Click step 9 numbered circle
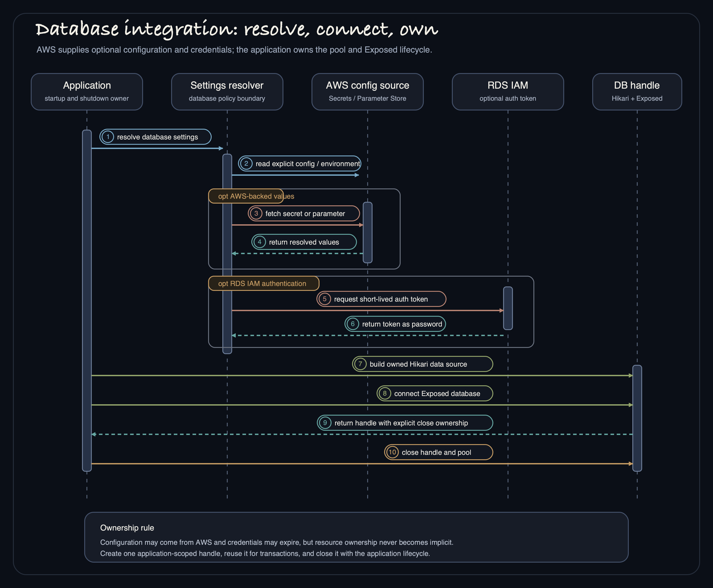713x588 pixels. pyautogui.click(x=325, y=423)
